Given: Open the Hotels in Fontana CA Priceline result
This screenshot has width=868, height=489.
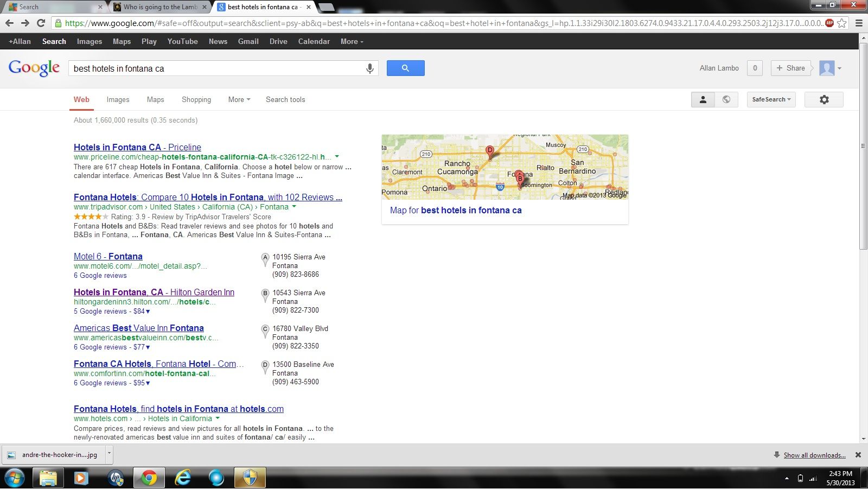Looking at the screenshot, I should click(x=137, y=147).
